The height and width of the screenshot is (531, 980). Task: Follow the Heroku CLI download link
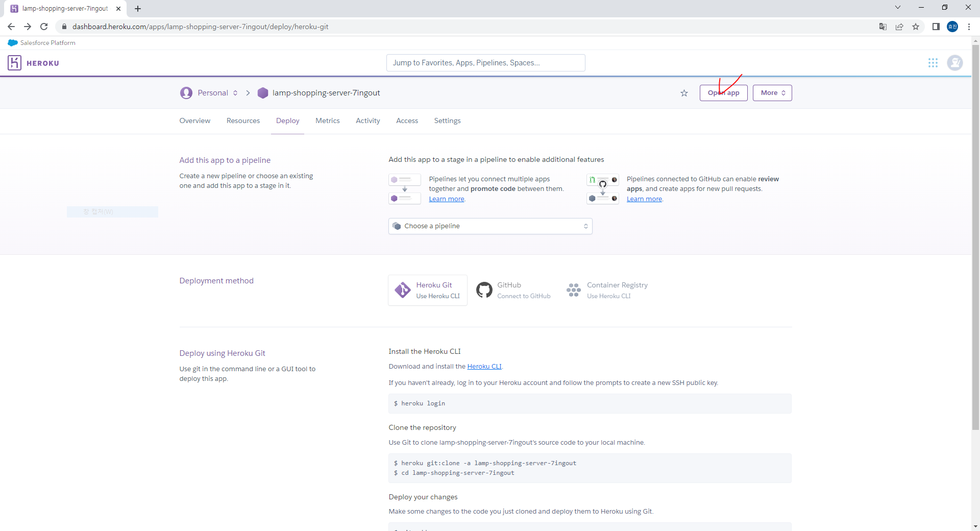click(x=484, y=367)
